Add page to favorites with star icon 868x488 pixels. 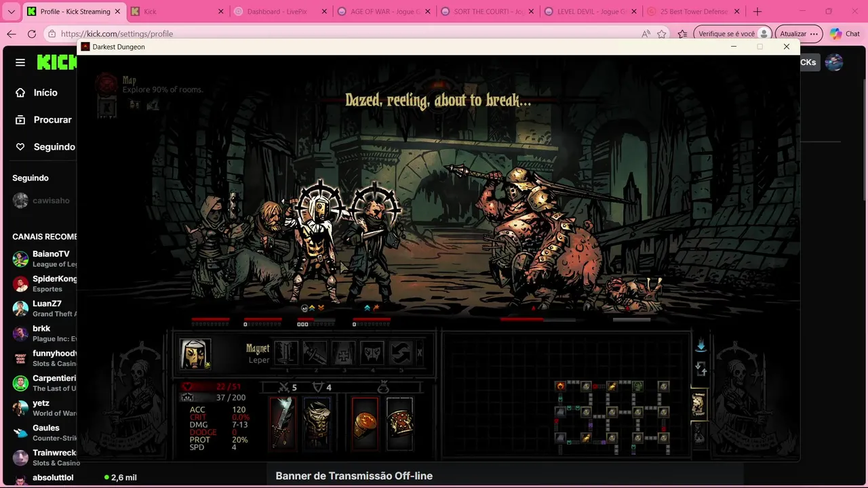662,34
